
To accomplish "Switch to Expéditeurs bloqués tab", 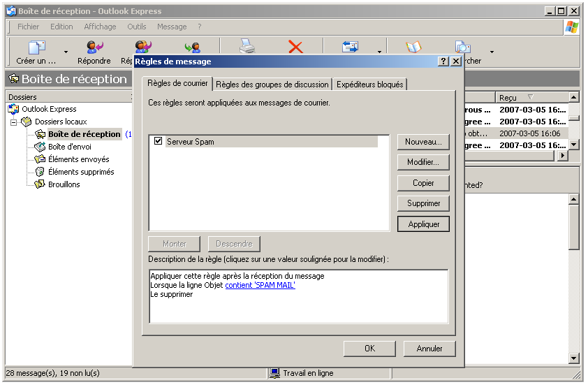I will (x=369, y=85).
